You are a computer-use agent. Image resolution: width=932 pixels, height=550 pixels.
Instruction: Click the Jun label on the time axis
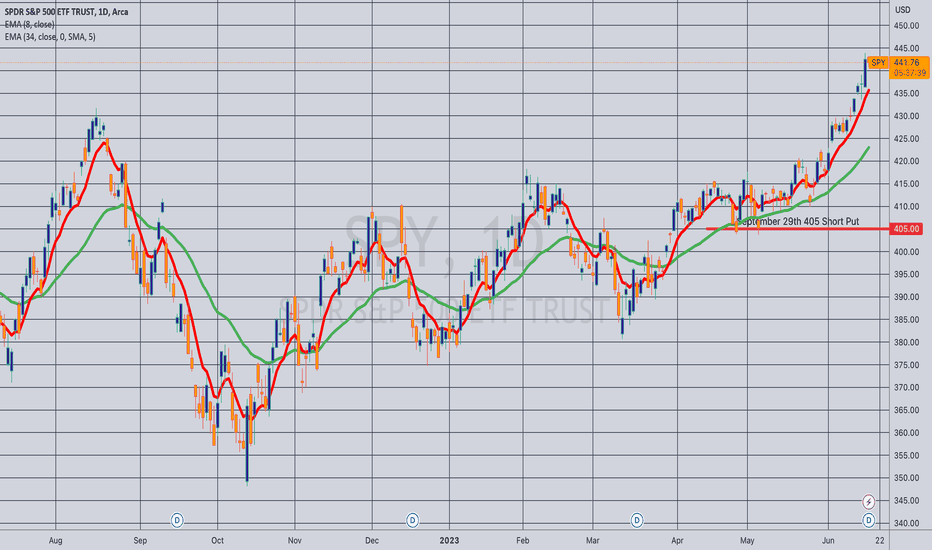pos(828,540)
